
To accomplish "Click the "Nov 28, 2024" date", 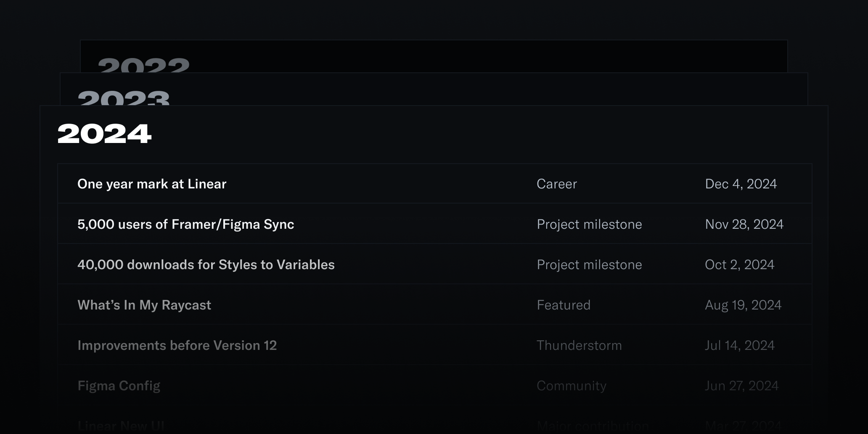I will tap(744, 224).
